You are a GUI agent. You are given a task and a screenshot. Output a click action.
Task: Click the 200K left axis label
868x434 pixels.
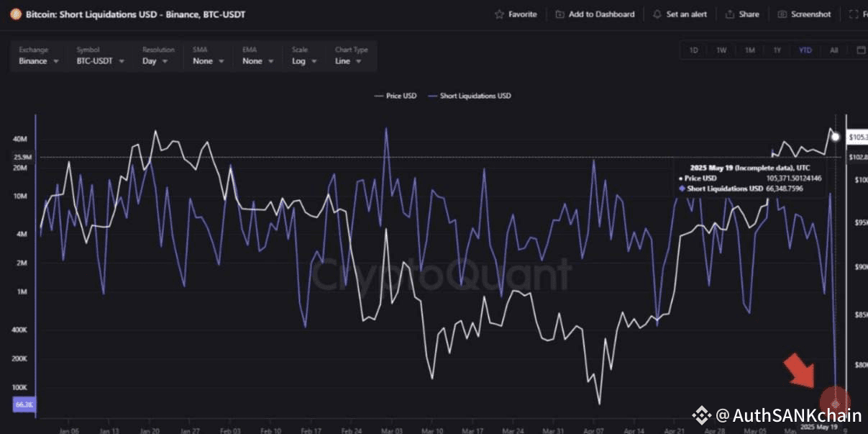20,358
